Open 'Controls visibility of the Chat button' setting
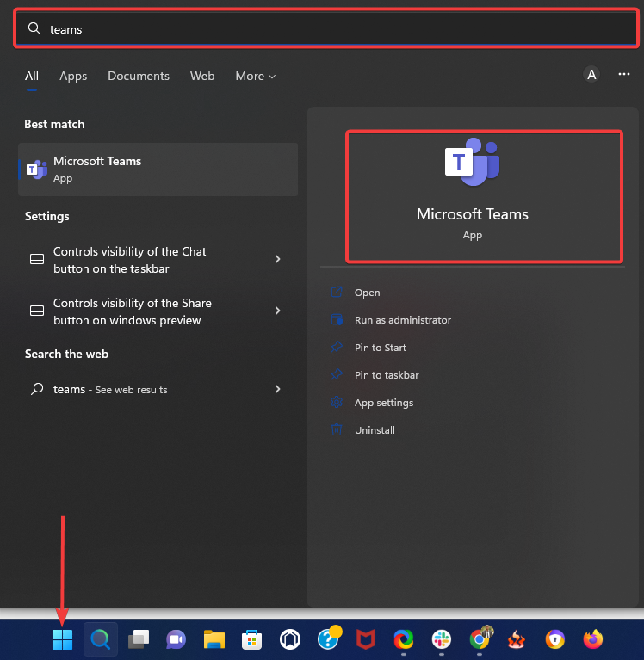 (158, 260)
